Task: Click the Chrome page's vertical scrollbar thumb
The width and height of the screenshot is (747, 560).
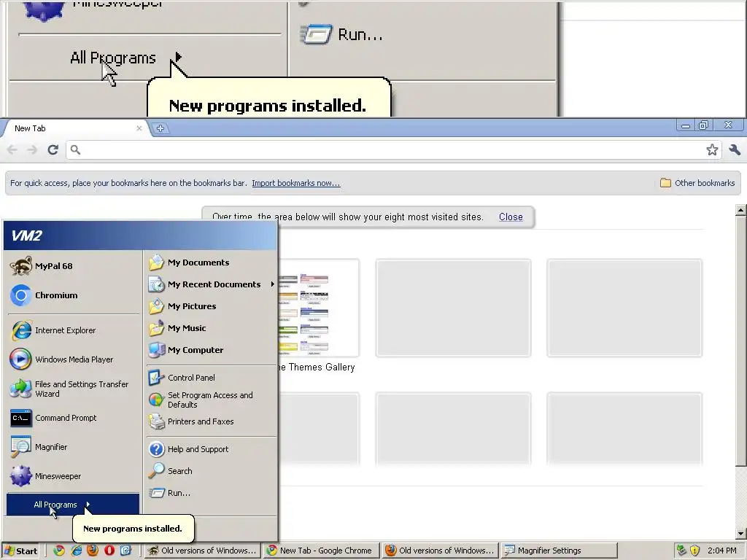Action: pyautogui.click(x=741, y=341)
